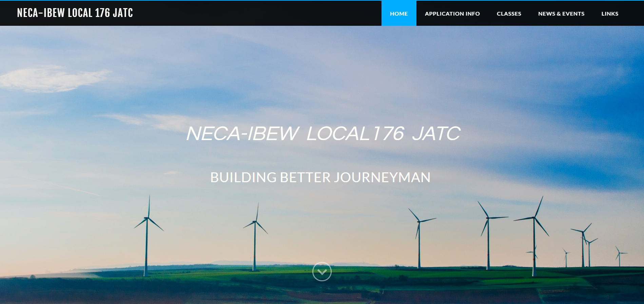The height and width of the screenshot is (304, 644).
Task: Open the Home menu item
Action: [x=399, y=14]
